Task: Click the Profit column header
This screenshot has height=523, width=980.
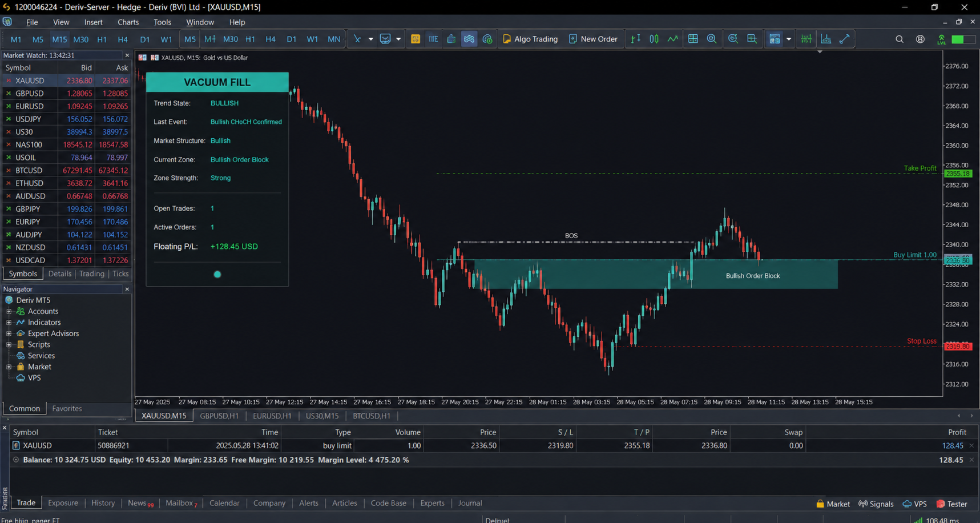Action: coord(957,432)
